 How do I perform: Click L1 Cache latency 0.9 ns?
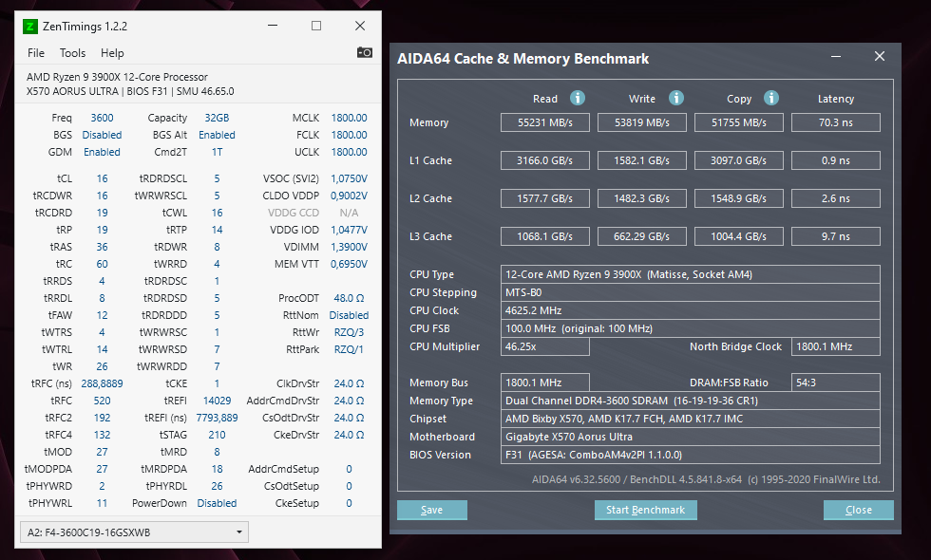(x=836, y=160)
